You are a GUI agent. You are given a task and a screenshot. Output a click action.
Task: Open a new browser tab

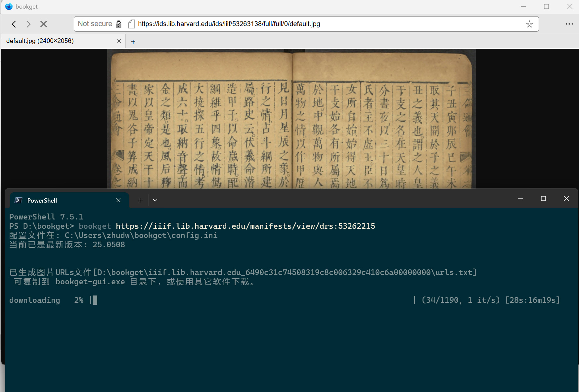pos(133,41)
